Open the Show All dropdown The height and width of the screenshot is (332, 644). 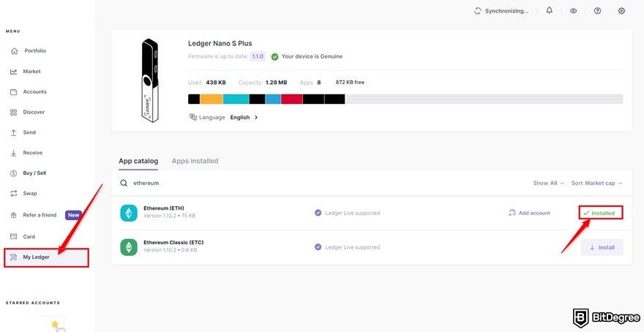[549, 183]
